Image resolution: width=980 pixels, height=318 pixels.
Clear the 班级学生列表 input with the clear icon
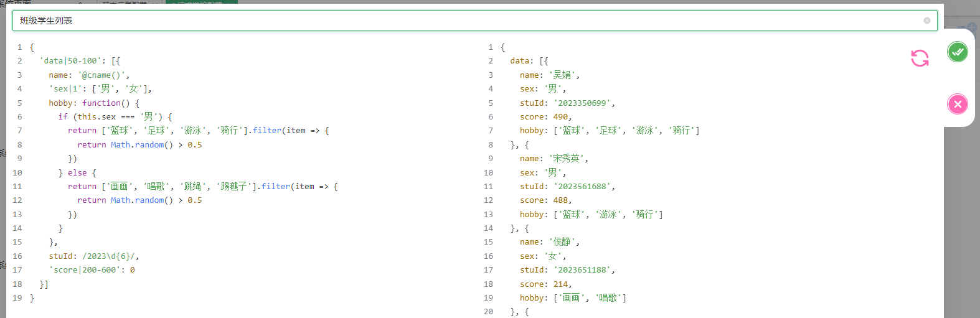tap(926, 21)
